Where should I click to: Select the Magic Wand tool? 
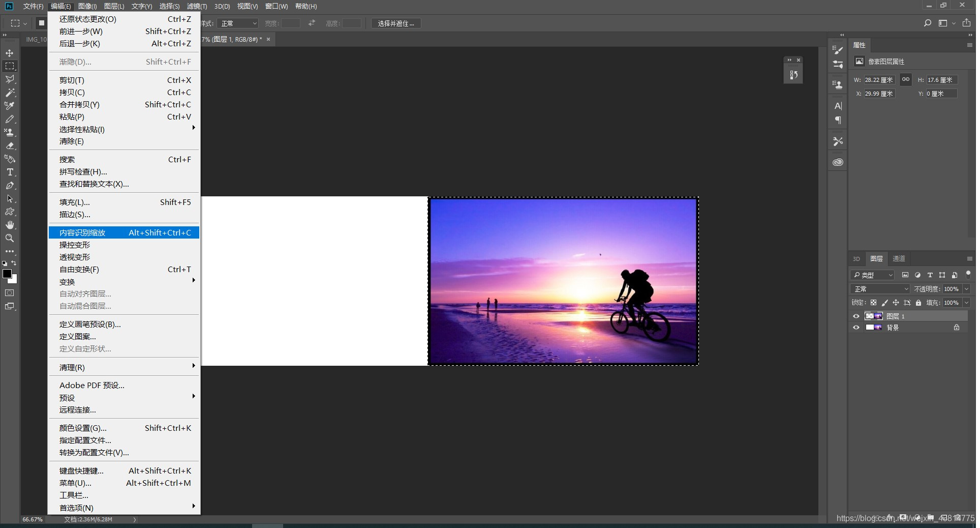(x=10, y=93)
